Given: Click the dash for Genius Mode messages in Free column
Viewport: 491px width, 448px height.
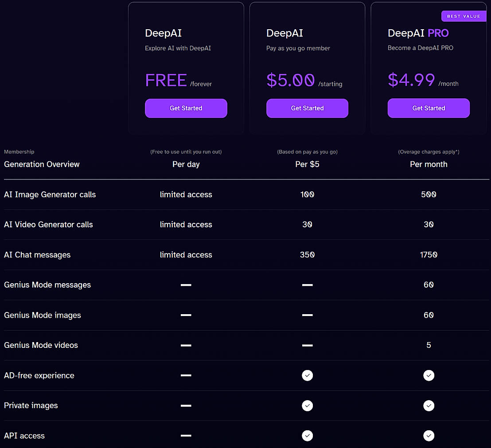Looking at the screenshot, I should pyautogui.click(x=186, y=285).
